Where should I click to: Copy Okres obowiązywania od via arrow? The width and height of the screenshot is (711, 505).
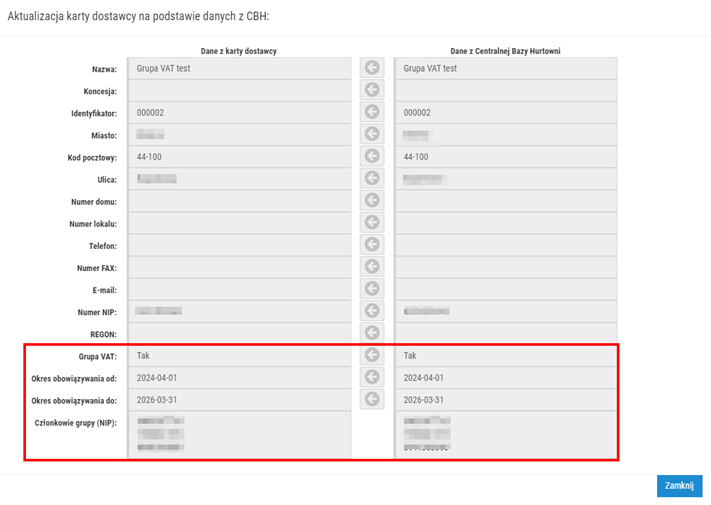372,377
